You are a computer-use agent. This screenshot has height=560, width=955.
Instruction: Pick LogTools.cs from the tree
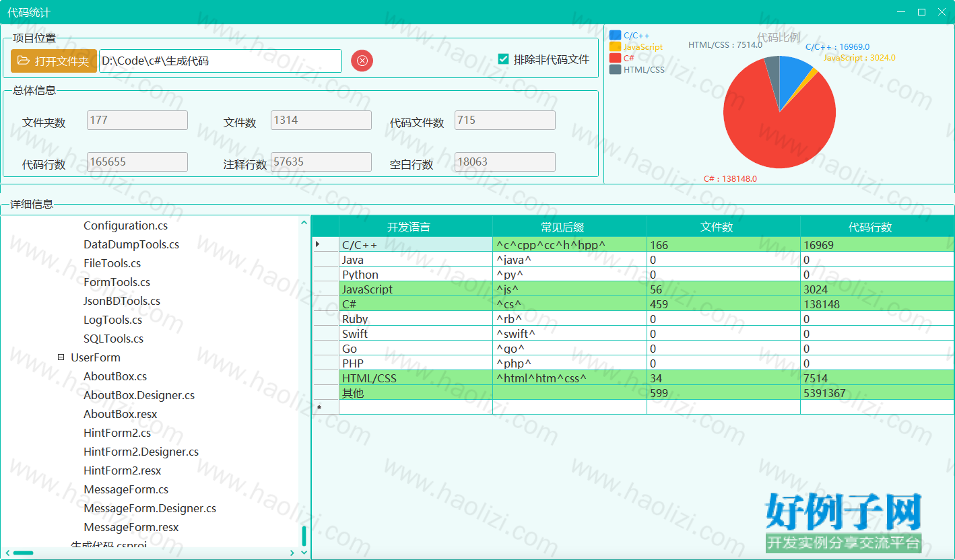point(113,320)
